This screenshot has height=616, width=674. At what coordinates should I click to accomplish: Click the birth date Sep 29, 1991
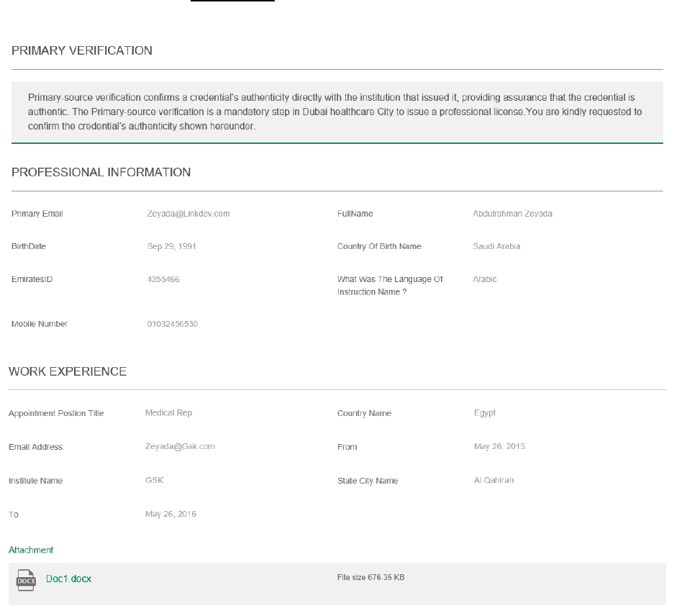171,246
